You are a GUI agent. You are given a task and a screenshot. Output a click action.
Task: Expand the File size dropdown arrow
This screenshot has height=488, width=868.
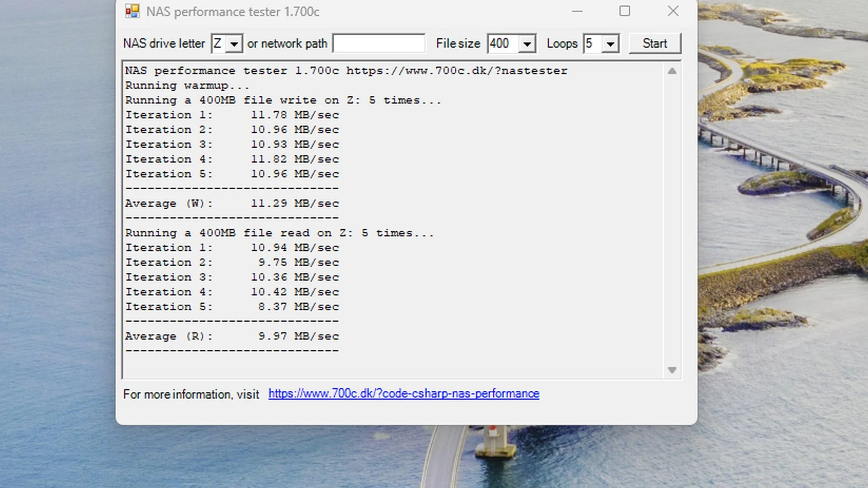point(527,44)
